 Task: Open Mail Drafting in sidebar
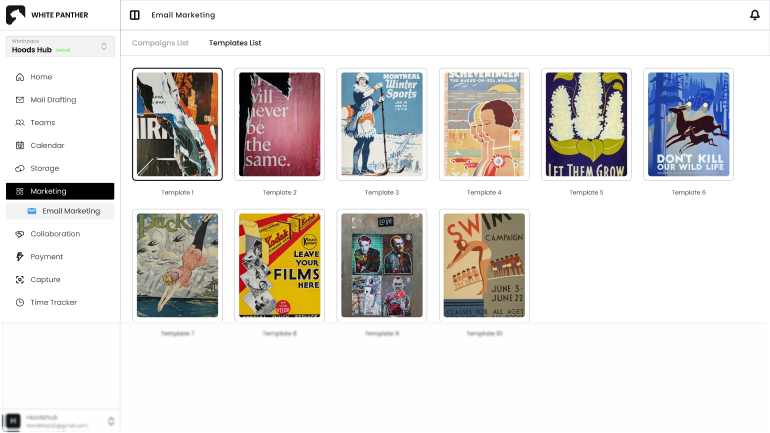[x=53, y=100]
